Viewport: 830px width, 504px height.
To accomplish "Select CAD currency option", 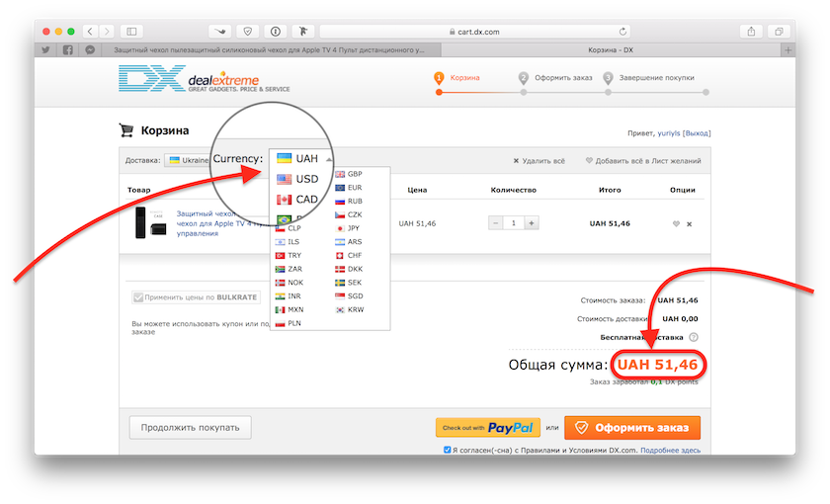I will point(297,200).
